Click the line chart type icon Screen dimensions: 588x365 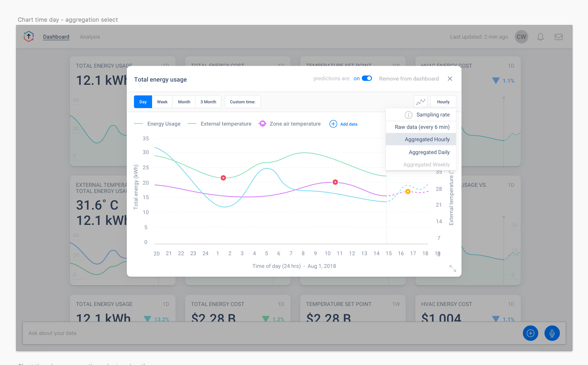pyautogui.click(x=421, y=102)
